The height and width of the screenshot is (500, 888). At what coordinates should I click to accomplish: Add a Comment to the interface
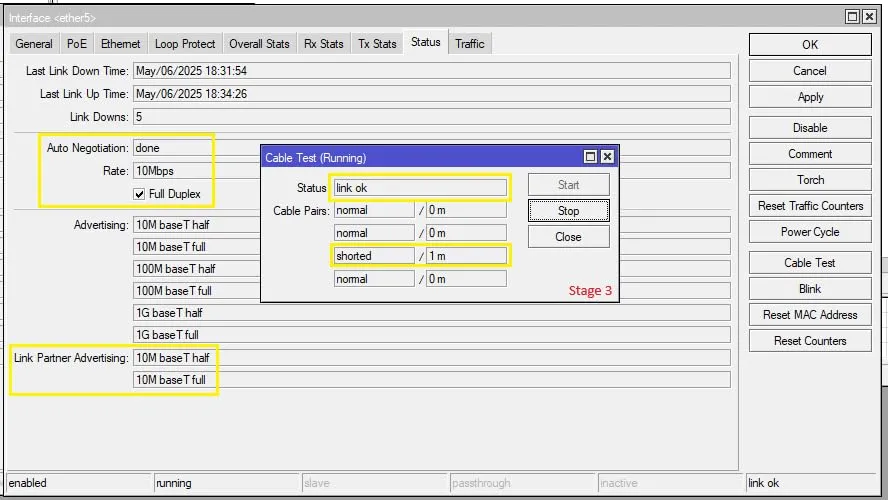(810, 154)
